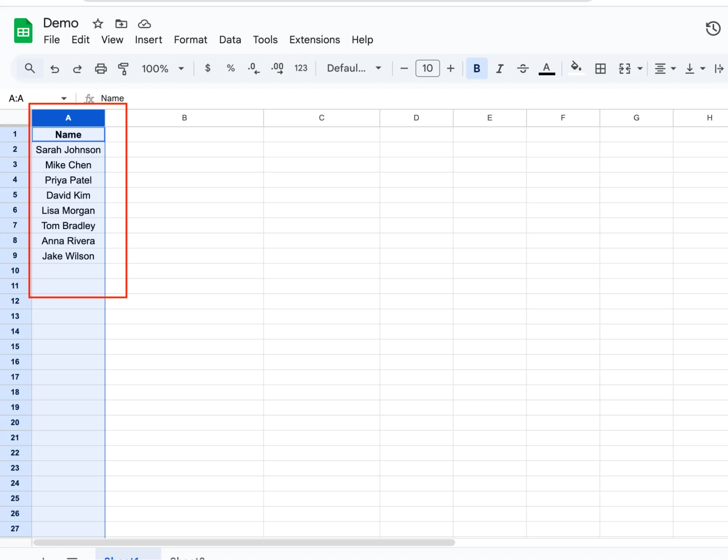Screen dimensions: 728x560
Task: Star the Demo spreadsheet
Action: point(97,23)
